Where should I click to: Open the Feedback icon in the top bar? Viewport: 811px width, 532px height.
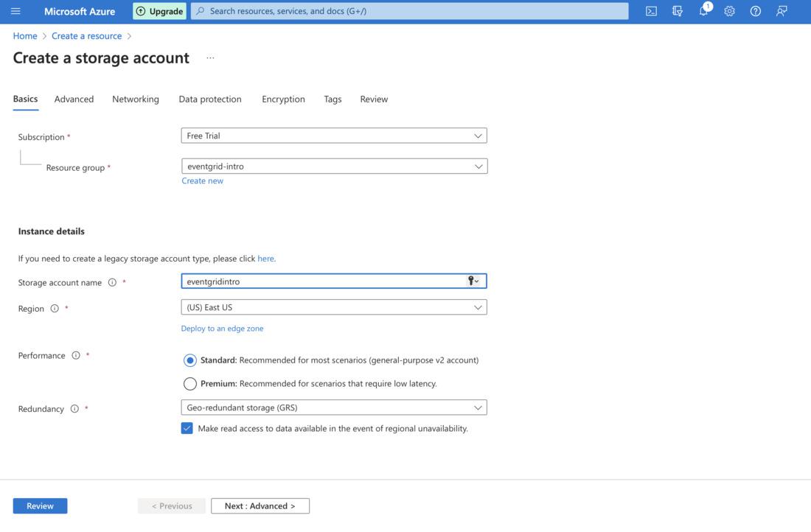pos(782,11)
